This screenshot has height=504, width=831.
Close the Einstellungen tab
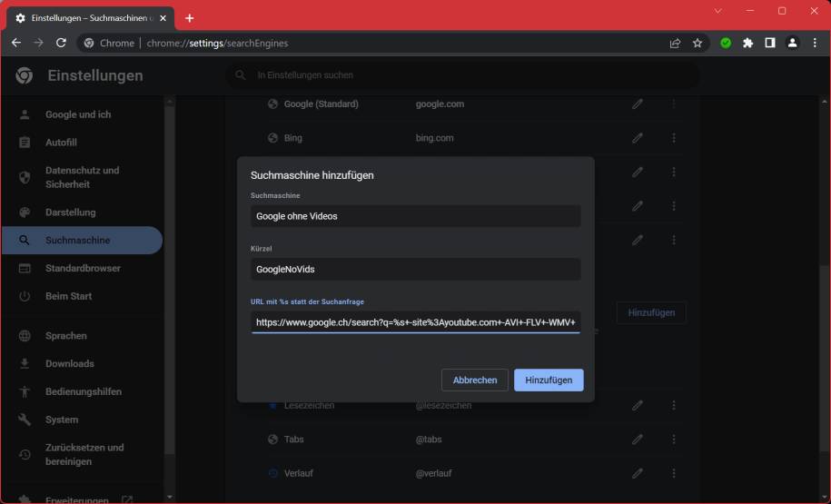click(163, 18)
